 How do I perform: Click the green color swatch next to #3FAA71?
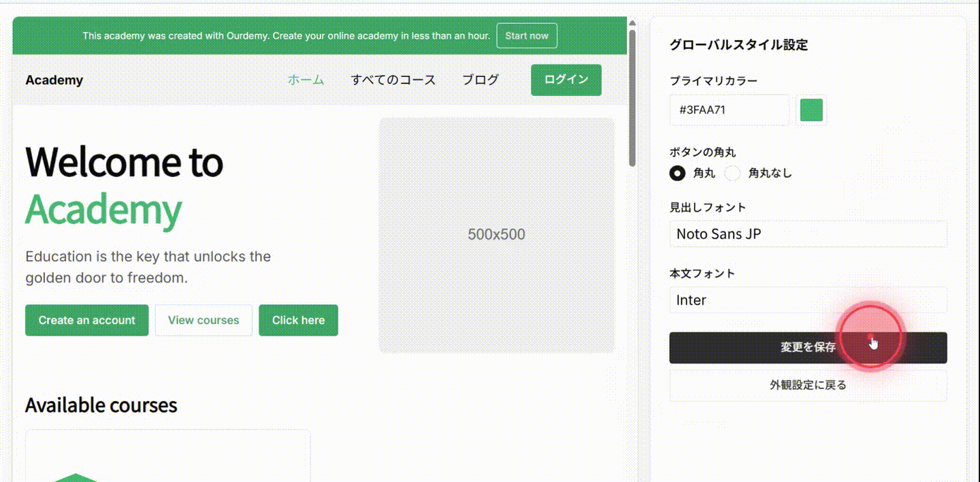coord(811,110)
